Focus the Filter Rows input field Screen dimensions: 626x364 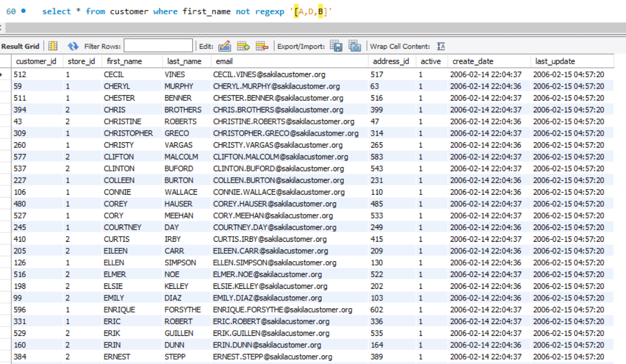pyautogui.click(x=158, y=46)
